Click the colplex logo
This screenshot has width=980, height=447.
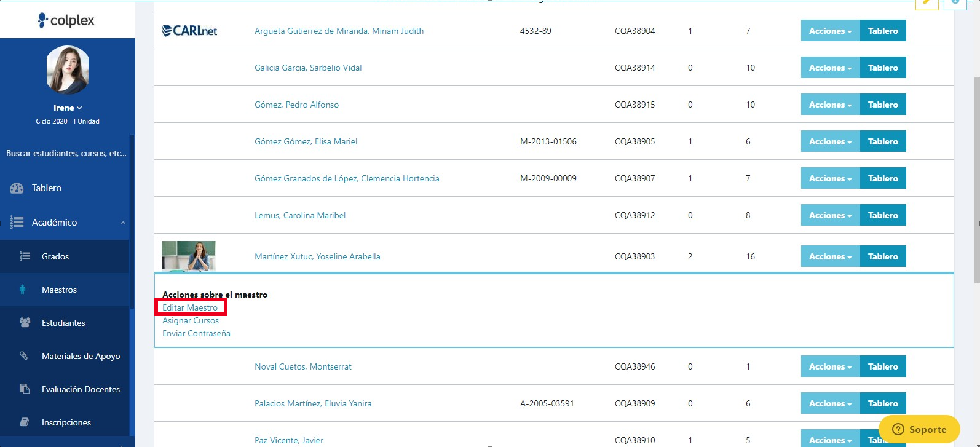[66, 20]
